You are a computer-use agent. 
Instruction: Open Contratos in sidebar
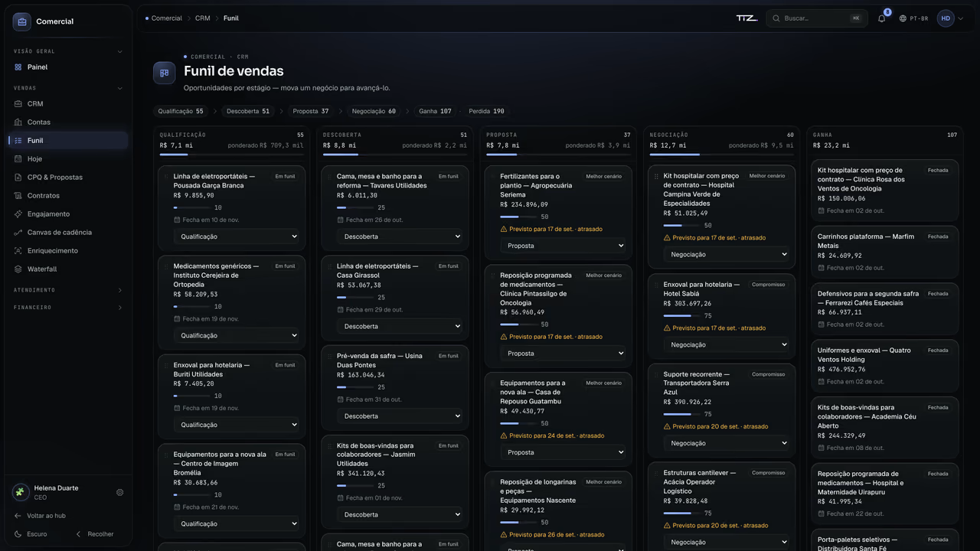click(x=67, y=195)
